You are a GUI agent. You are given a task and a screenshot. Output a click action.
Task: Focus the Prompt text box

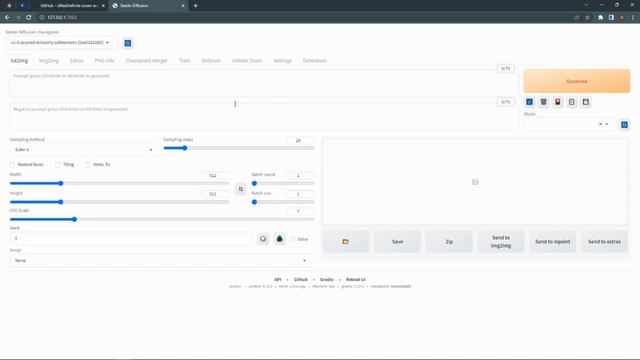pos(264,84)
